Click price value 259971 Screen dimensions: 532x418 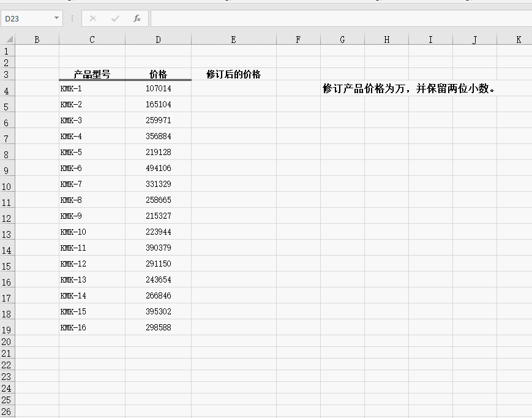pos(158,120)
